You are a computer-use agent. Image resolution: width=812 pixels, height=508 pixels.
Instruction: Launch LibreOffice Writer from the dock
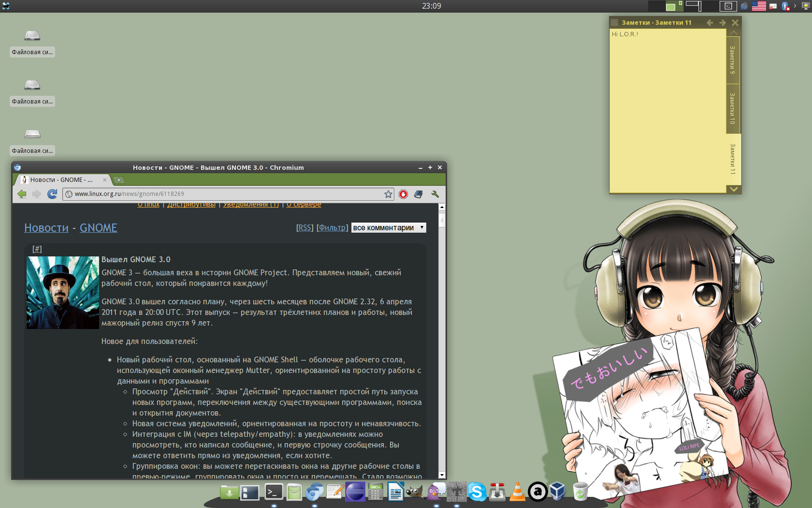coord(395,492)
